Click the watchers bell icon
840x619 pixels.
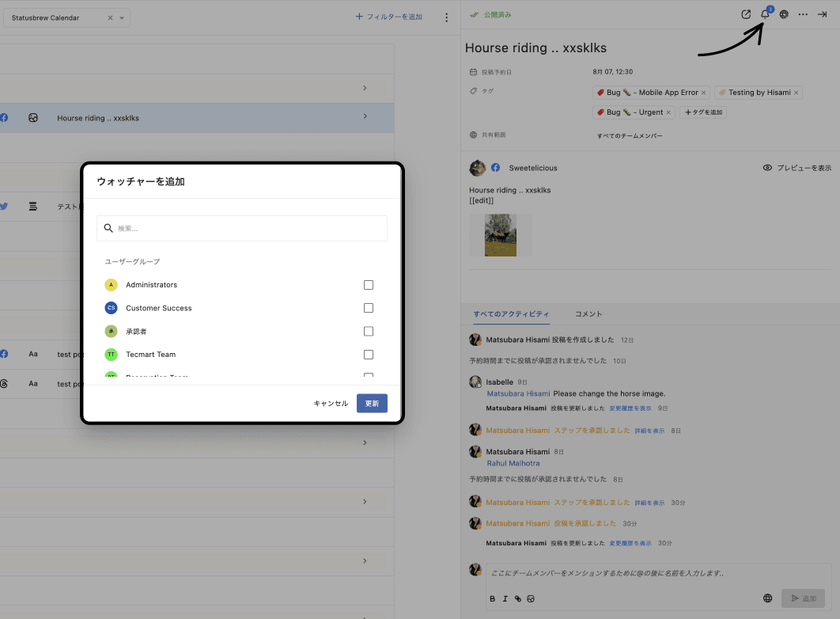[765, 14]
